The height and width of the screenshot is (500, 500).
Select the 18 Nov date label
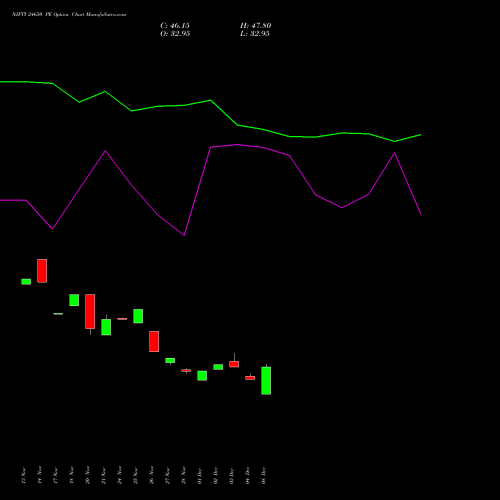(72, 475)
